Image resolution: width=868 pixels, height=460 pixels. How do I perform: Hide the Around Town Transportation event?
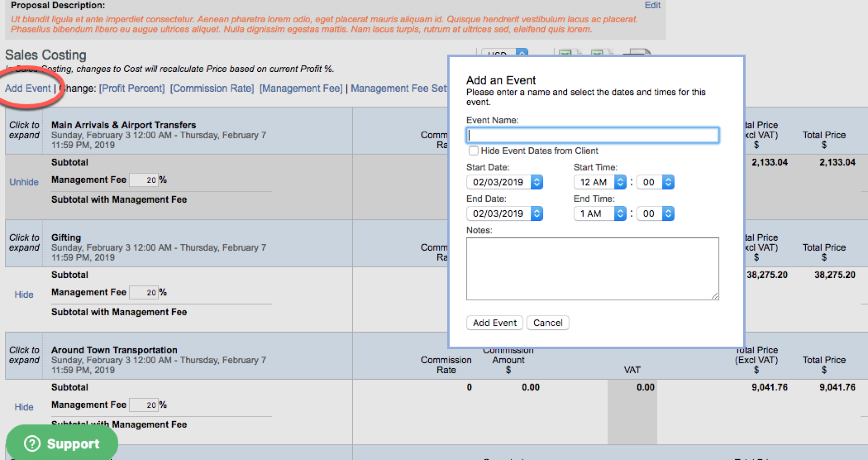click(x=24, y=407)
